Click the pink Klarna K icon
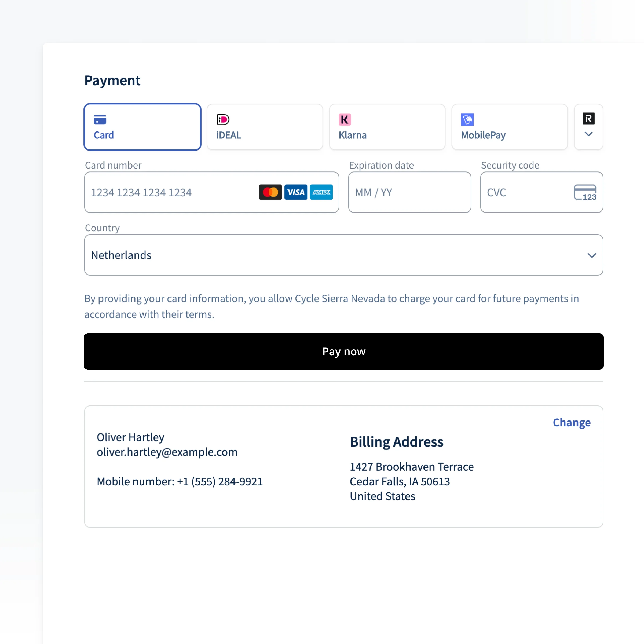The image size is (644, 644). tap(345, 119)
